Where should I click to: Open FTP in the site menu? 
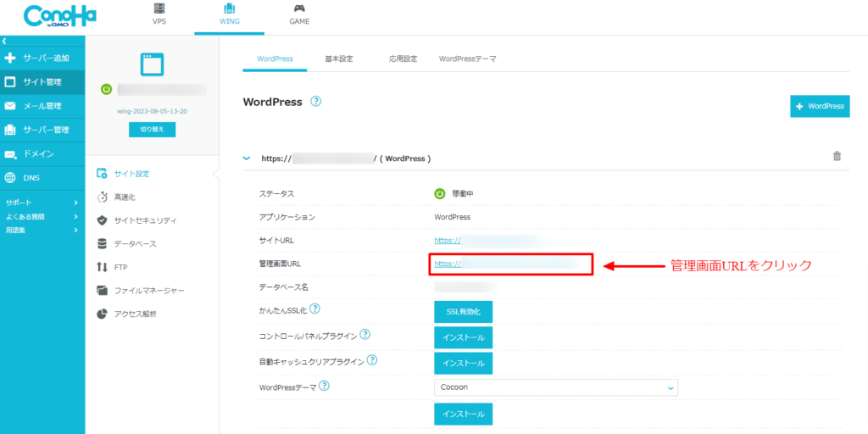pyautogui.click(x=120, y=267)
